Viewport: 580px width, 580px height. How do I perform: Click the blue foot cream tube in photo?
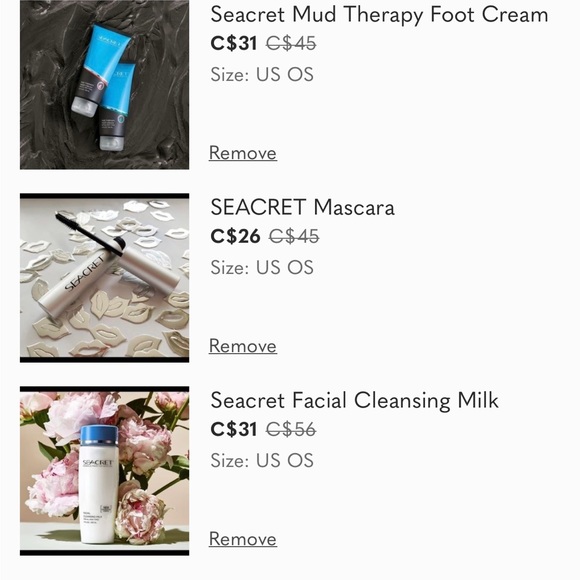point(100,70)
